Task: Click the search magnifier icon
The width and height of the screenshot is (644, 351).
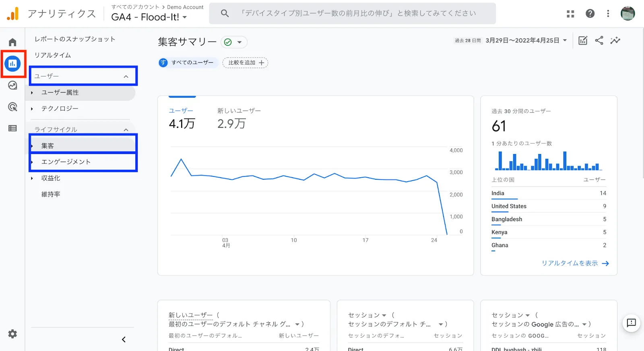Action: click(225, 13)
